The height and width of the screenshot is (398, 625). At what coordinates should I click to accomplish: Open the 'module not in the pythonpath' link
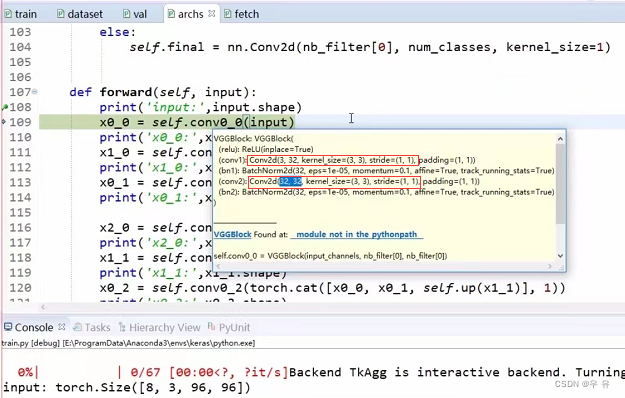coord(357,234)
